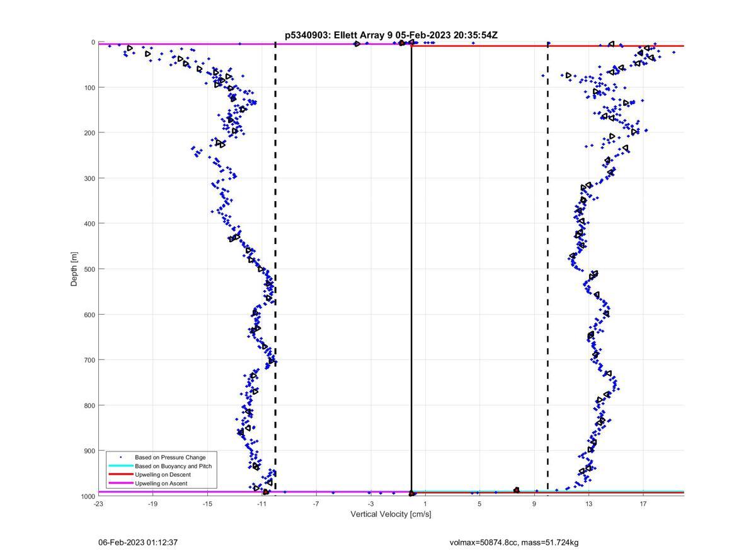Viewport: 756px width, 558px height.
Task: Click x-axis tick label '-15'
Action: click(x=207, y=504)
